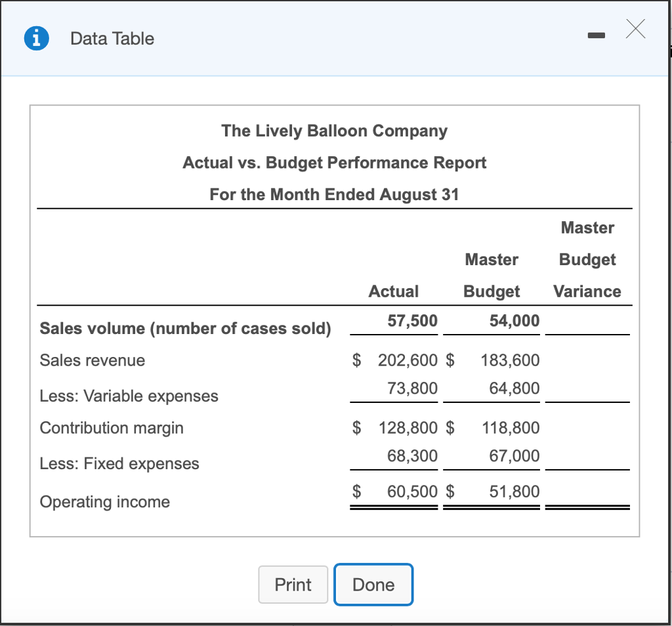The height and width of the screenshot is (626, 672).
Task: Click The Lively Balloon Company heading
Action: click(334, 131)
